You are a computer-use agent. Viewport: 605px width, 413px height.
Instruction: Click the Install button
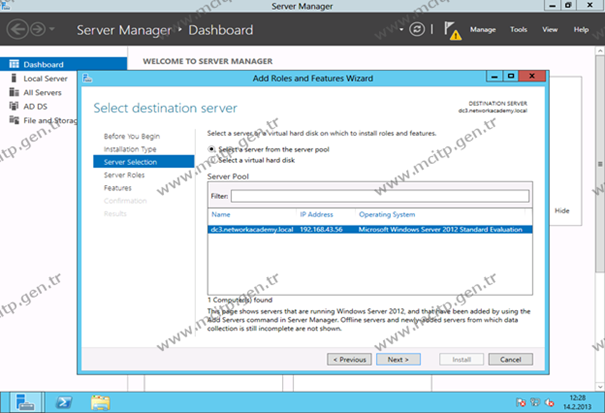(x=461, y=359)
